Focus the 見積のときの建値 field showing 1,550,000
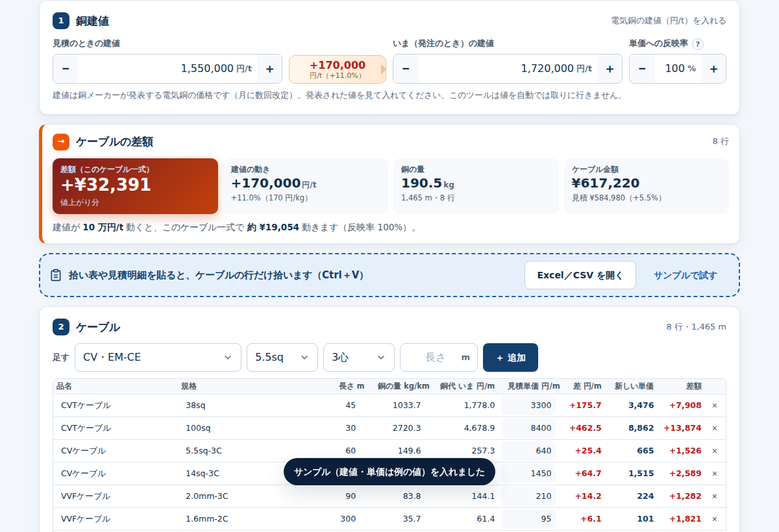779x532 pixels. tap(167, 69)
